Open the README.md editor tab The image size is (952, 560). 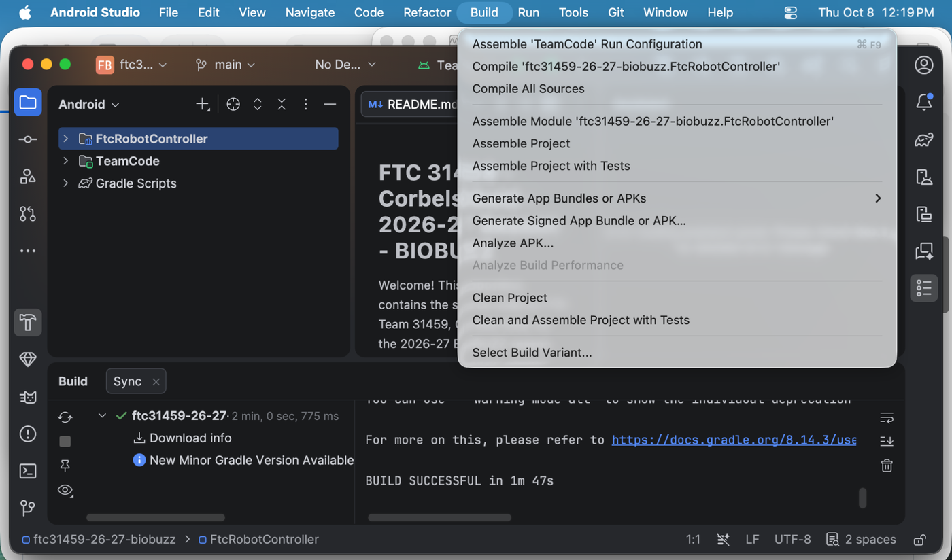coord(411,104)
